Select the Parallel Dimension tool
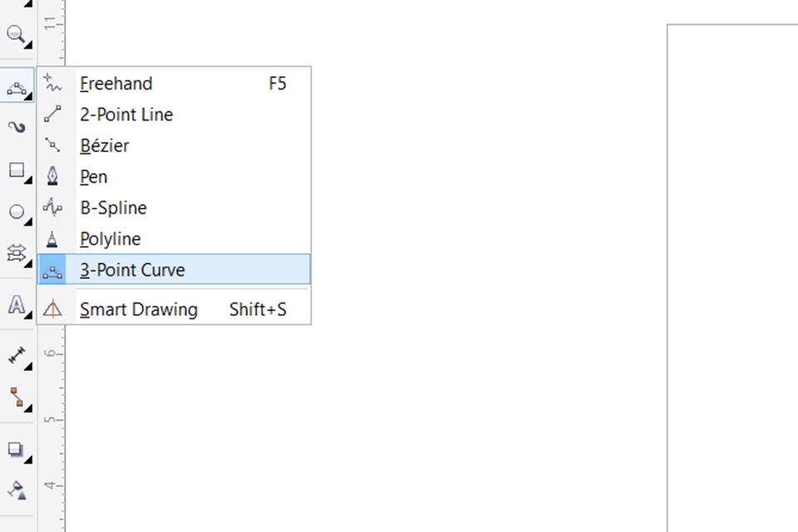The height and width of the screenshot is (532, 798). coord(17,357)
